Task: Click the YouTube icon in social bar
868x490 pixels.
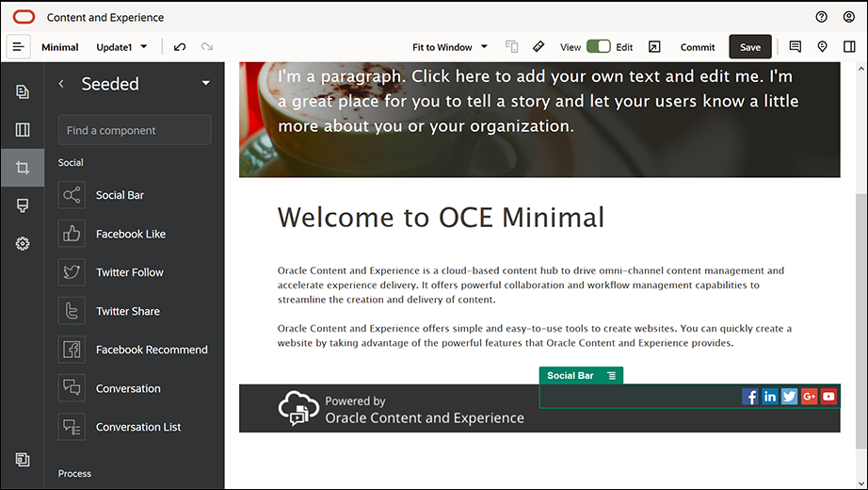Action: (828, 397)
